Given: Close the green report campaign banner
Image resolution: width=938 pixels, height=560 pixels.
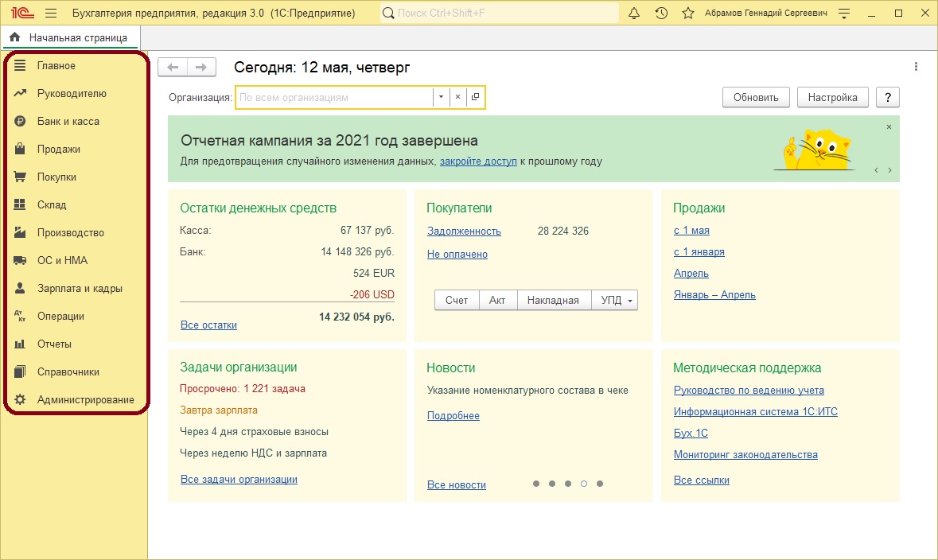Looking at the screenshot, I should [889, 127].
